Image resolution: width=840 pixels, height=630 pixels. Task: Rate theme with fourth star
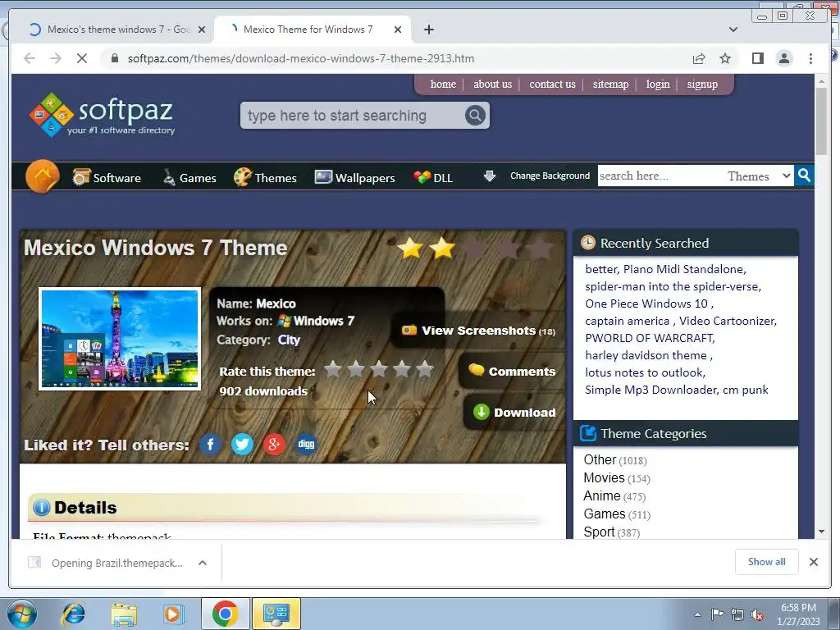(402, 369)
